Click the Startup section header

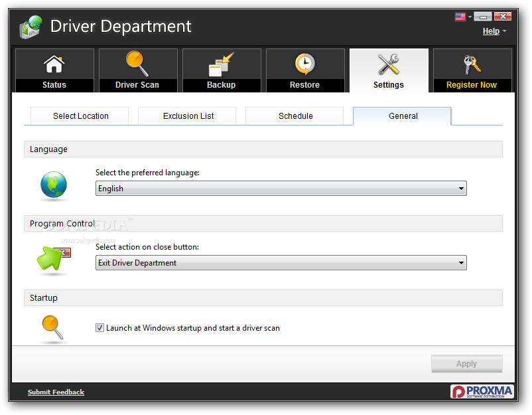coord(263,298)
